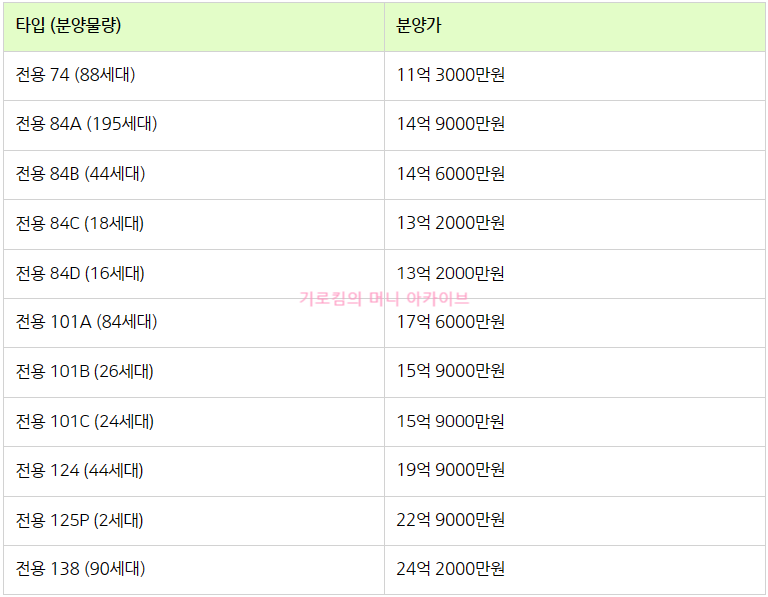The width and height of the screenshot is (768, 597).
Task: Select the 전용 84D (16세대) cell
Action: [x=194, y=274]
